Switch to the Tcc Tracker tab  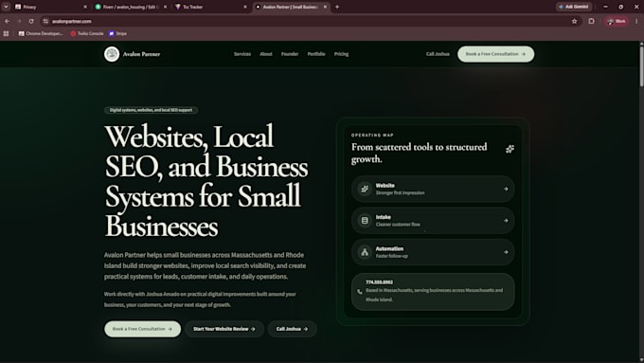pos(210,7)
